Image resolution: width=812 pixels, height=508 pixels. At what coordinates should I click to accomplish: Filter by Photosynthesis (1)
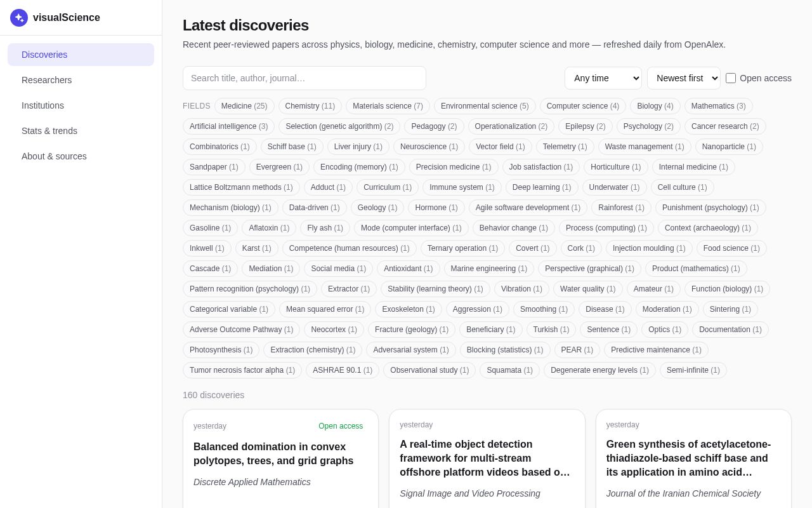[x=221, y=350]
